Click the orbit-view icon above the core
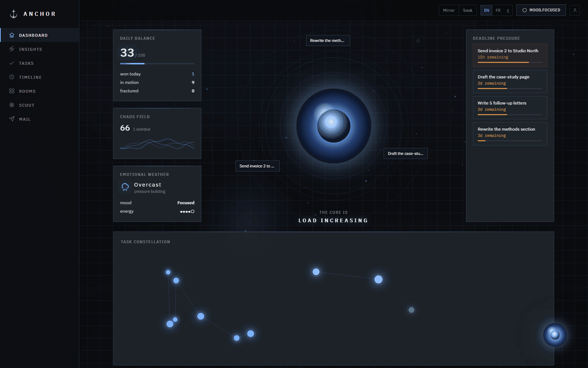 [418, 41]
